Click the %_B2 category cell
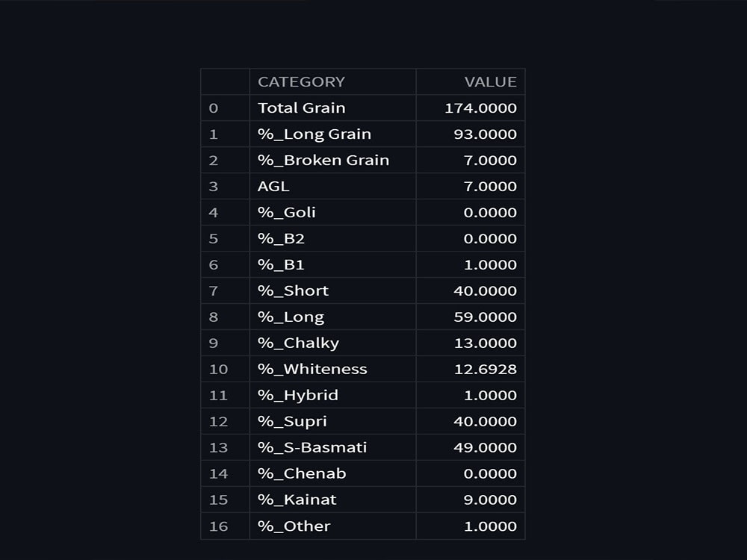The image size is (747, 560). click(x=281, y=239)
